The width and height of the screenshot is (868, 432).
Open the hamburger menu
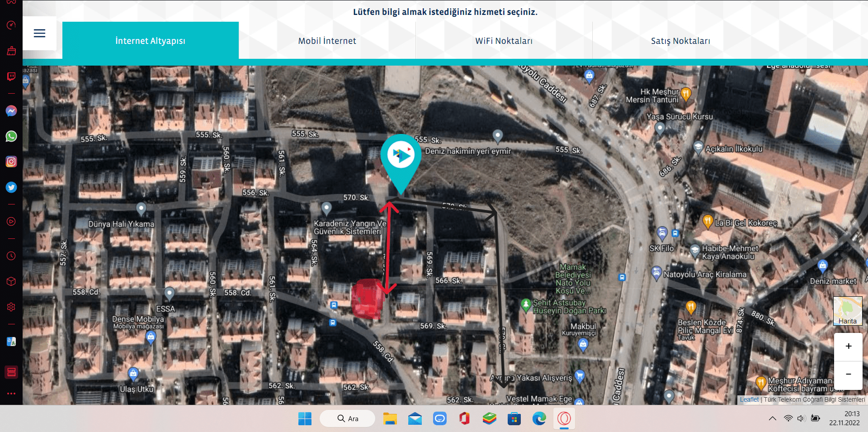[39, 33]
